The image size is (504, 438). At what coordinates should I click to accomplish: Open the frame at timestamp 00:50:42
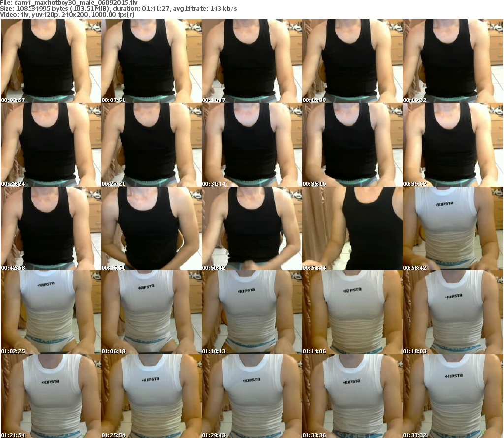[252, 229]
